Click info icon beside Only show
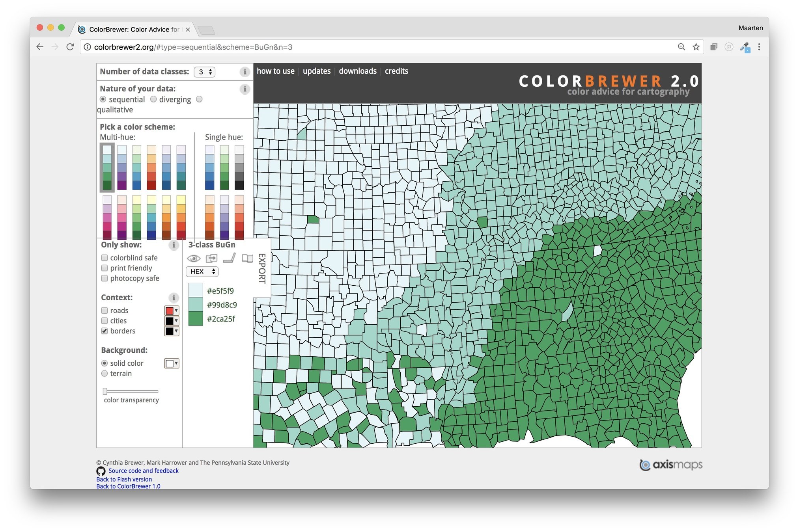Screen dimensions: 799x532 point(174,245)
